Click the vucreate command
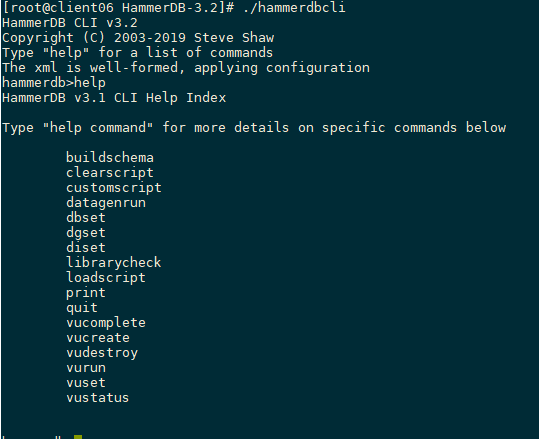 (x=98, y=338)
